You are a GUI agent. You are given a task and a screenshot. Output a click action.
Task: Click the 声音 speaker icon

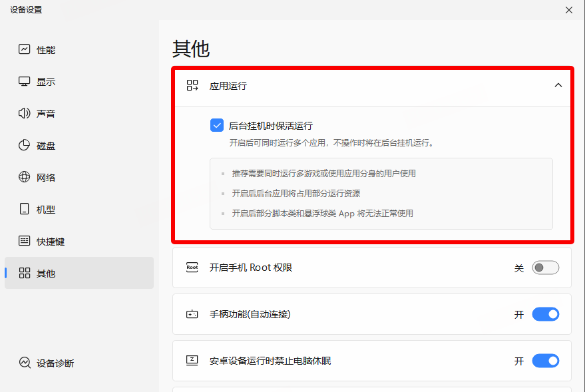point(25,113)
